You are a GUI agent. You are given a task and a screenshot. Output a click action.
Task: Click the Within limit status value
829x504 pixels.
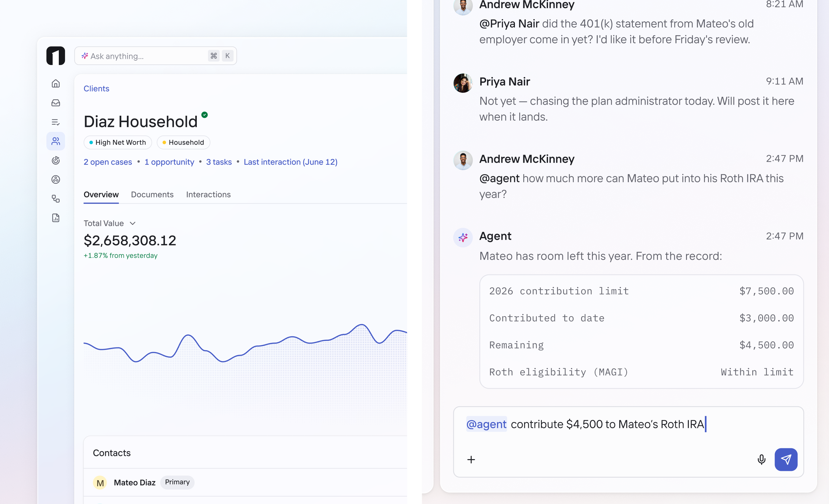(757, 372)
